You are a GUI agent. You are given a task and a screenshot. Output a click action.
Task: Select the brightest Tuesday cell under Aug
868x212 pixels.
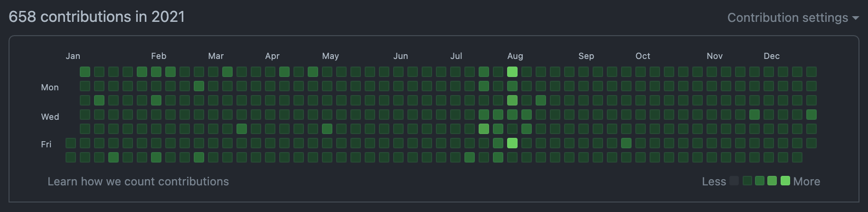coord(512,100)
